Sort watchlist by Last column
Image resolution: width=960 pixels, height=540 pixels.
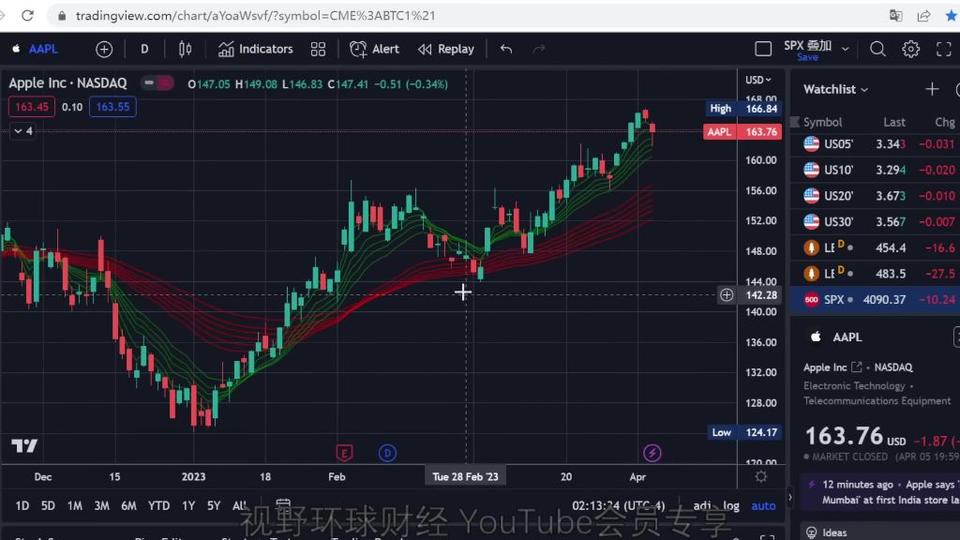894,122
